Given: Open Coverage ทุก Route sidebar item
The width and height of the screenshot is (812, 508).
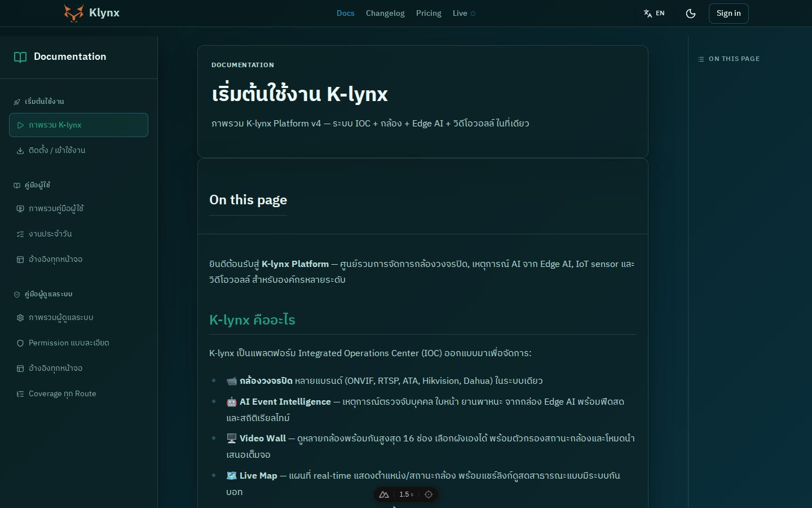Looking at the screenshot, I should click(x=78, y=393).
